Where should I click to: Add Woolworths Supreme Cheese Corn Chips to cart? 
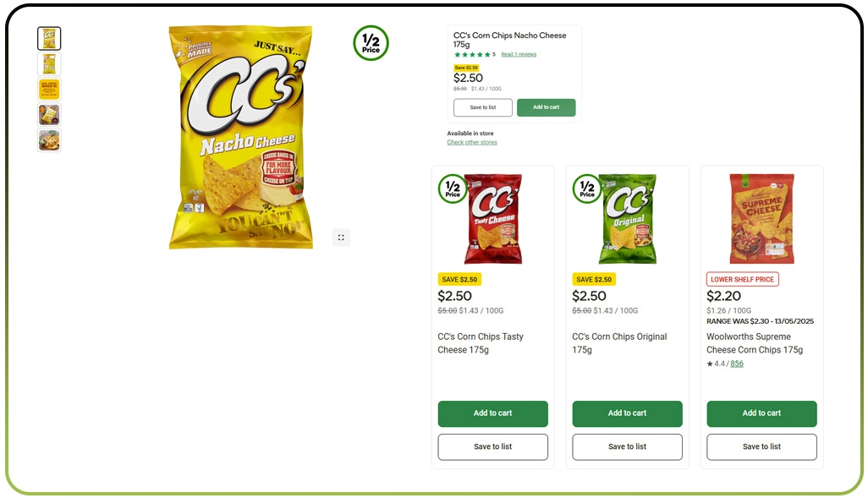coord(761,413)
